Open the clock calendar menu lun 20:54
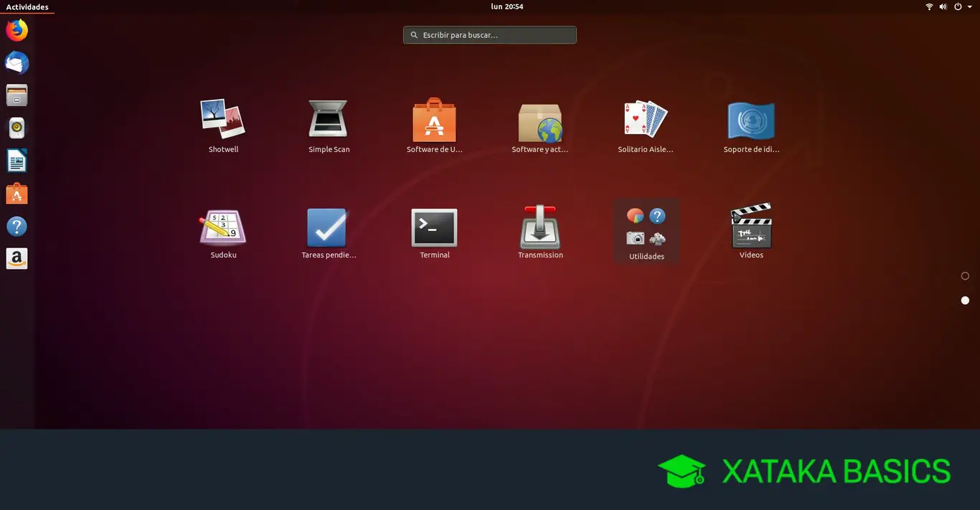980x510 pixels. pyautogui.click(x=507, y=6)
